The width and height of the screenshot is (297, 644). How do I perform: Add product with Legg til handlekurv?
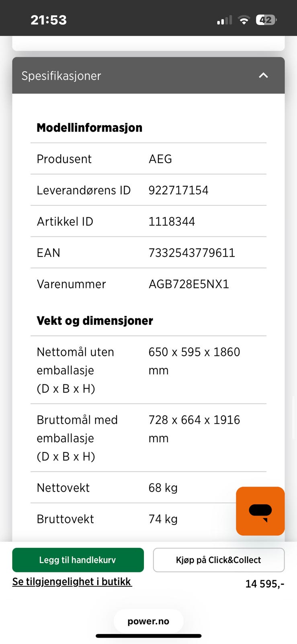click(x=78, y=560)
